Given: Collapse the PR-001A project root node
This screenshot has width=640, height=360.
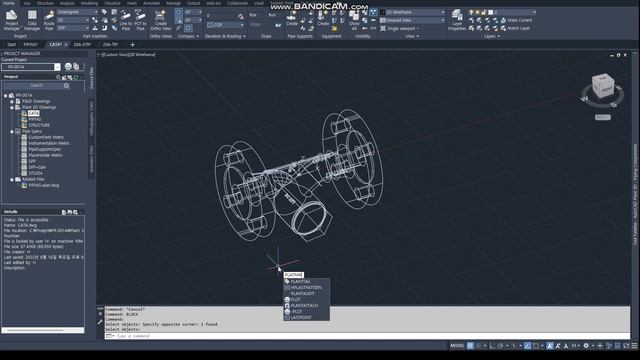Looking at the screenshot, I should pyautogui.click(x=6, y=96).
